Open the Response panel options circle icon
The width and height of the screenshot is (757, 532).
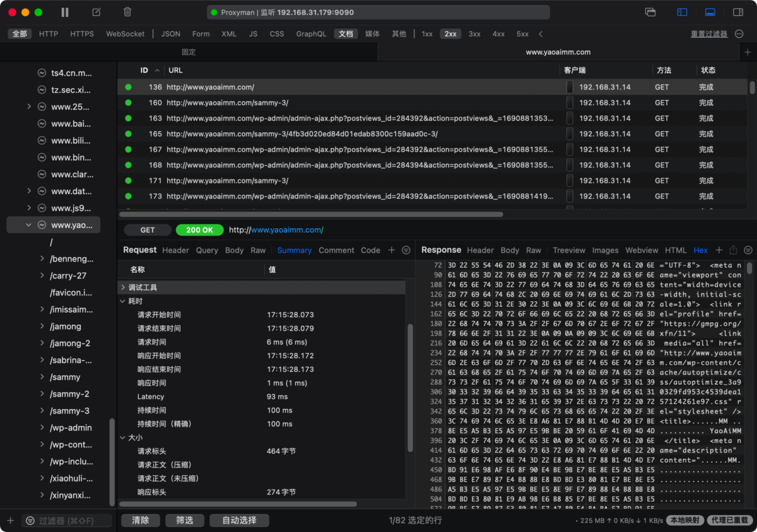click(x=748, y=250)
